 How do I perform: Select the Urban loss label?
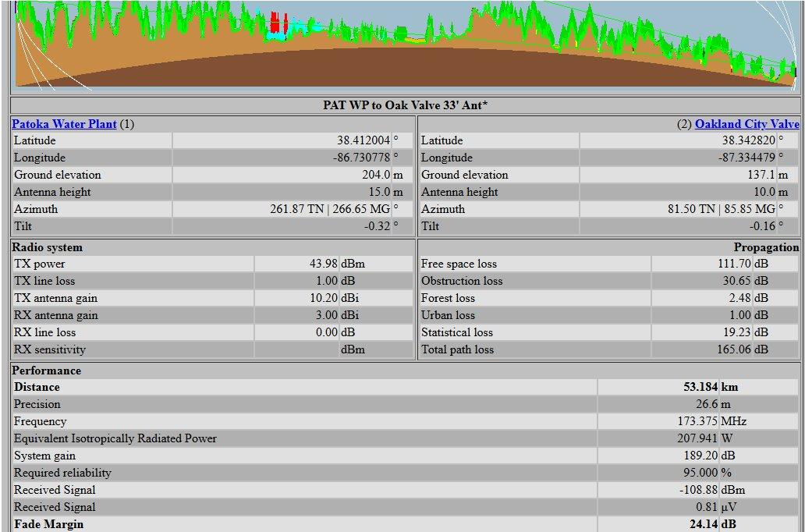point(449,315)
